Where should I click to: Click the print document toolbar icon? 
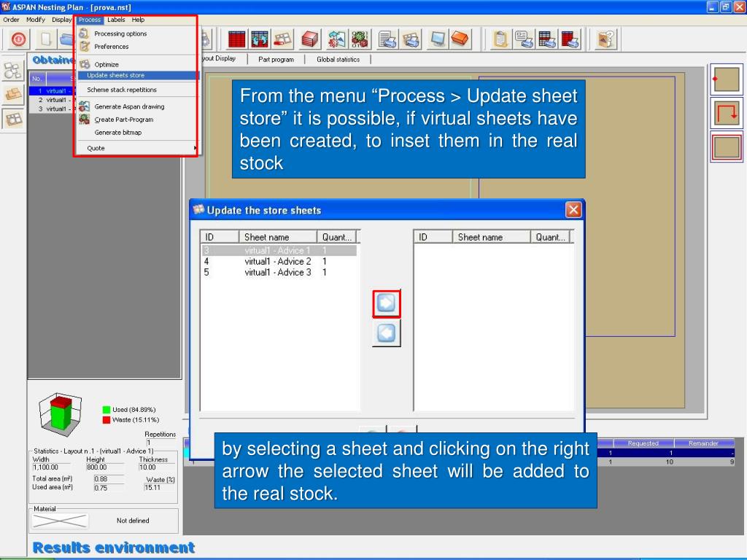[x=387, y=39]
